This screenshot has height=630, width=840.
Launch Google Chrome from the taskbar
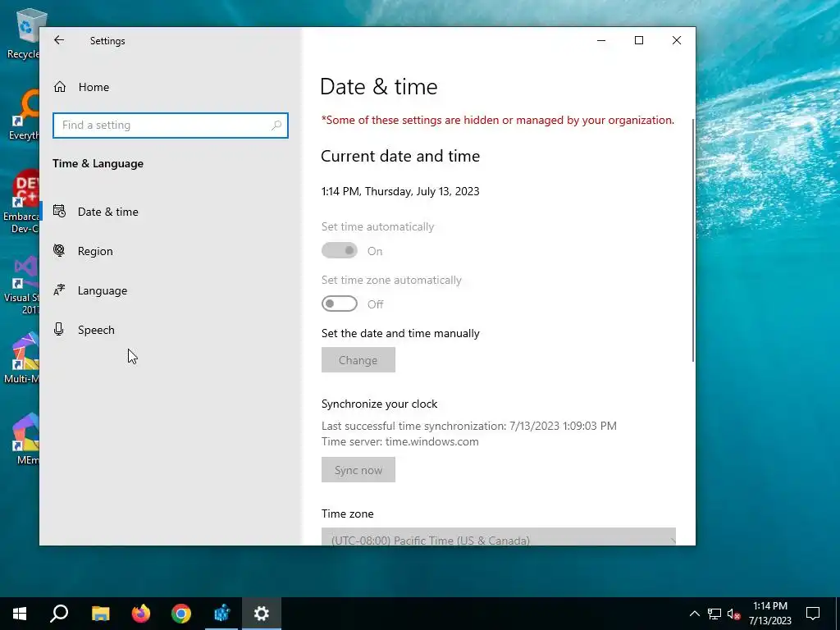pyautogui.click(x=181, y=614)
